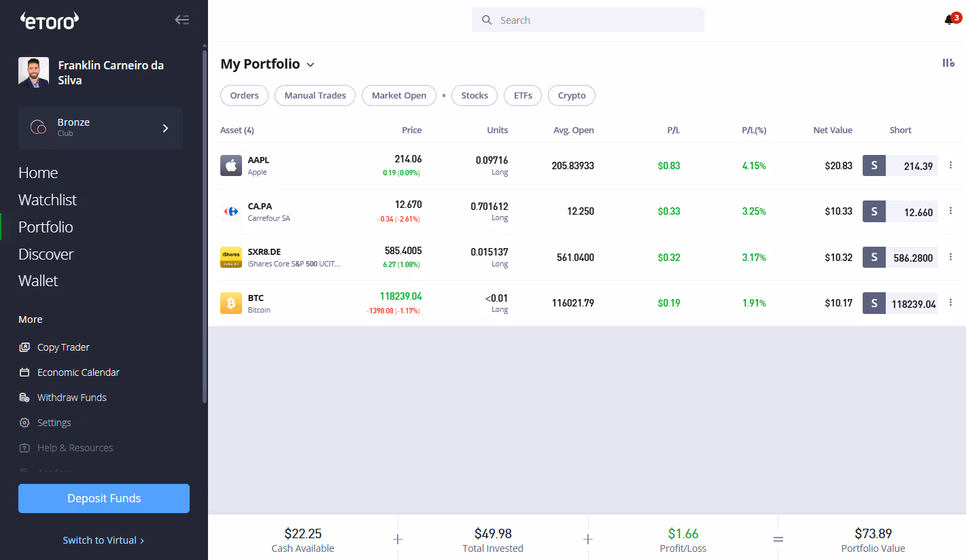Filter by Orders chip
The height and width of the screenshot is (560, 966).
[x=244, y=96]
